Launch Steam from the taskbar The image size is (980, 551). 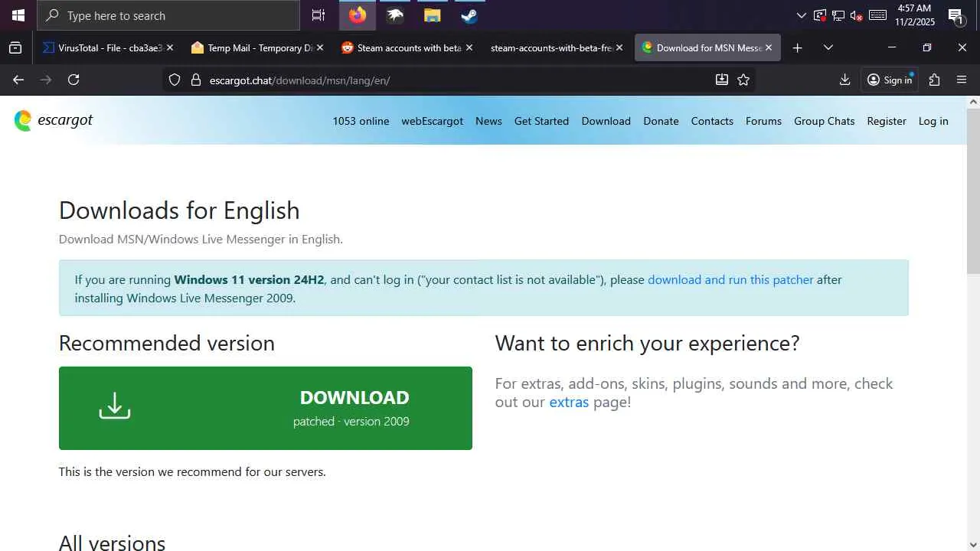point(469,15)
